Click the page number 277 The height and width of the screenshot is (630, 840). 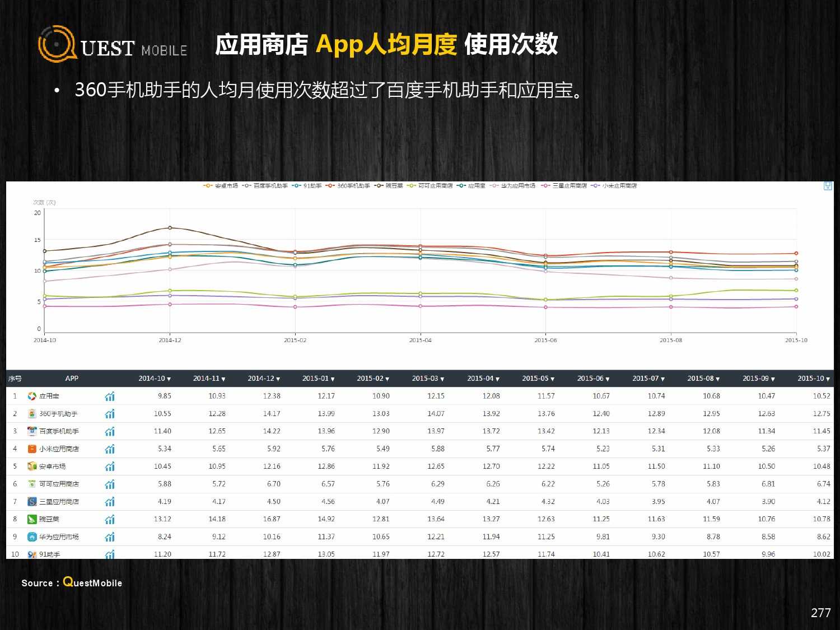point(821,613)
